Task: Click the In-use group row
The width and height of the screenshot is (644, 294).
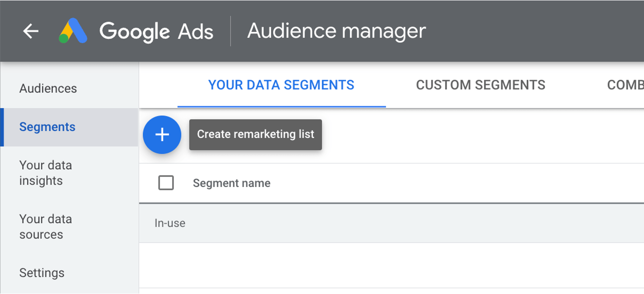Action: pos(391,223)
